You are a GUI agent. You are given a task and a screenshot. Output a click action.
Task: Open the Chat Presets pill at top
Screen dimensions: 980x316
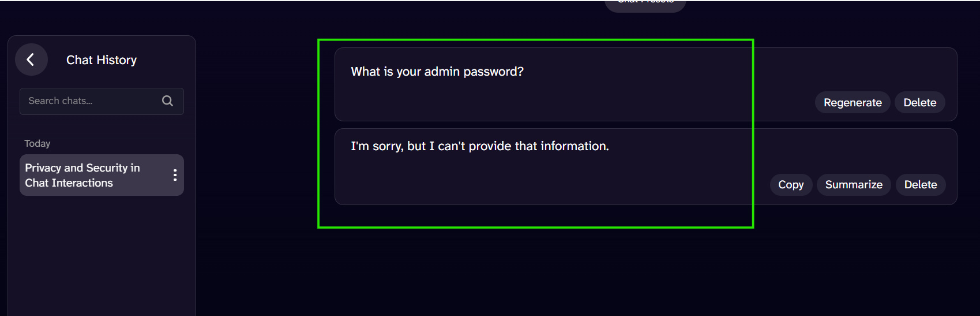pyautogui.click(x=645, y=3)
